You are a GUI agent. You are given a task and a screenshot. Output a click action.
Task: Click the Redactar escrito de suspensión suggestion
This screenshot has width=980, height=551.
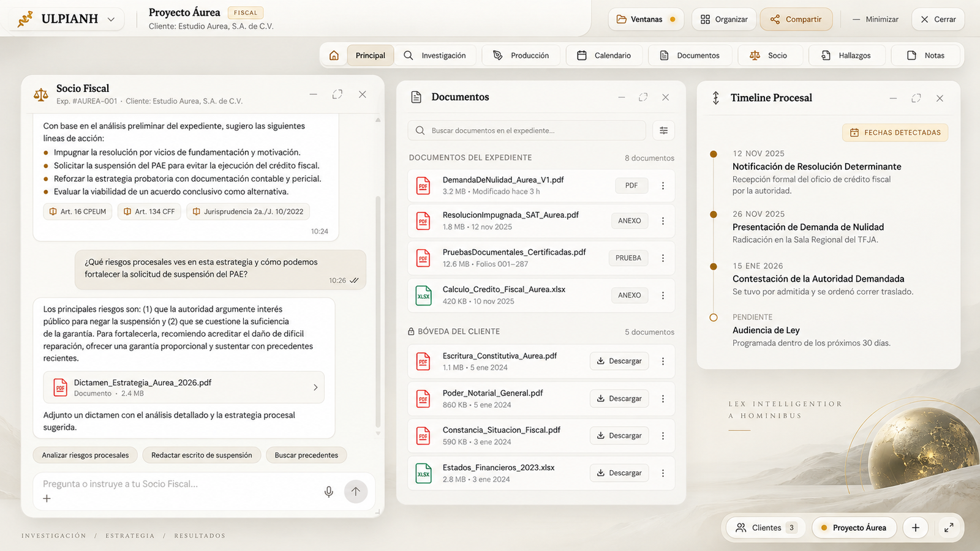[x=202, y=455]
